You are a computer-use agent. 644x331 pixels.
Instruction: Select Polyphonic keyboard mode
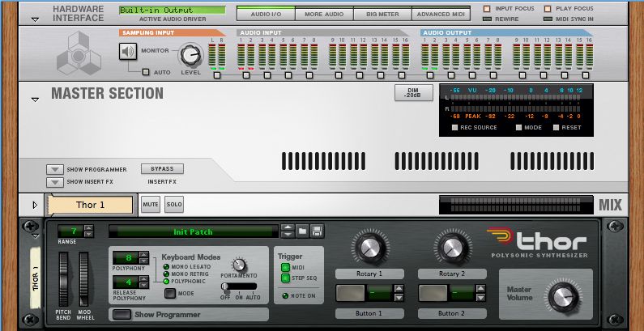166,282
